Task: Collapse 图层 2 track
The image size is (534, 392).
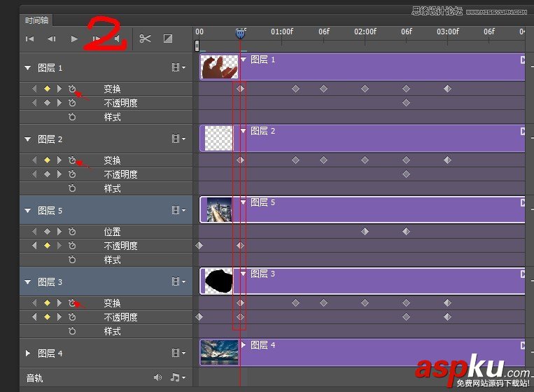Action: tap(28, 139)
